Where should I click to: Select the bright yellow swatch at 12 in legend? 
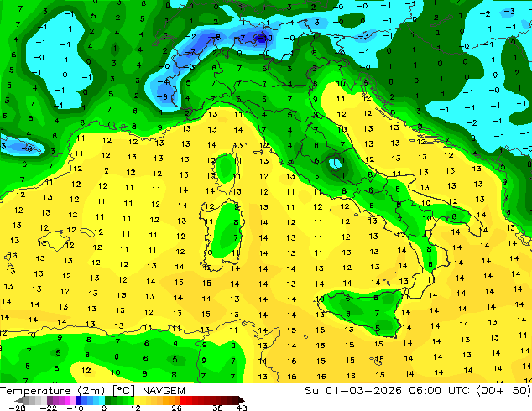click(137, 400)
